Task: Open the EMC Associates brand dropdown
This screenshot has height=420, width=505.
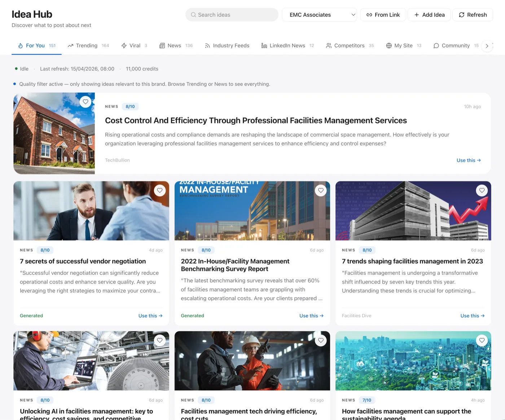Action: pos(319,15)
